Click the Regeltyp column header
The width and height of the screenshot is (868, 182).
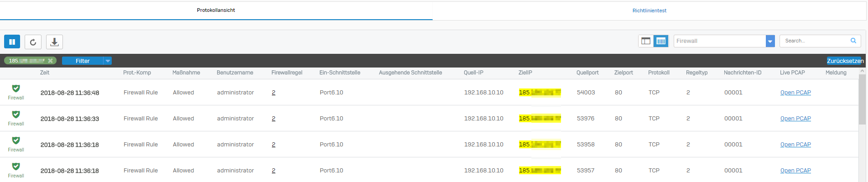tap(696, 73)
